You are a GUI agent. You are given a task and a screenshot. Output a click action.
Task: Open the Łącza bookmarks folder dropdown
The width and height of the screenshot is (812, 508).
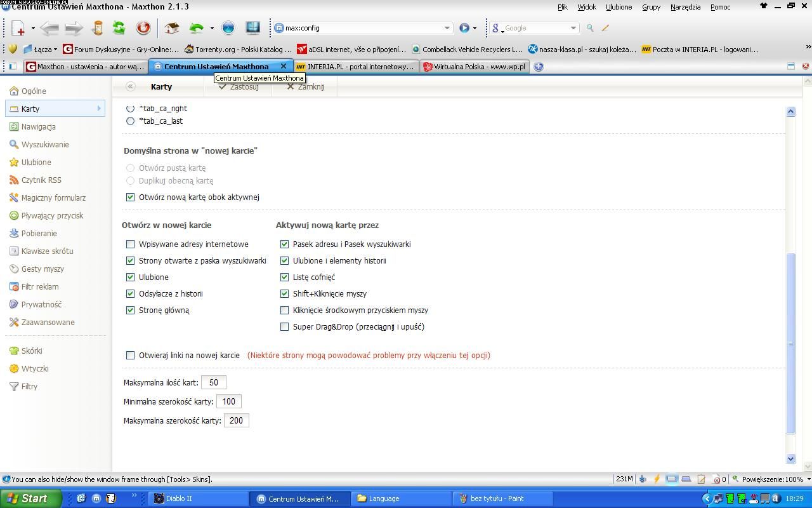[x=40, y=49]
